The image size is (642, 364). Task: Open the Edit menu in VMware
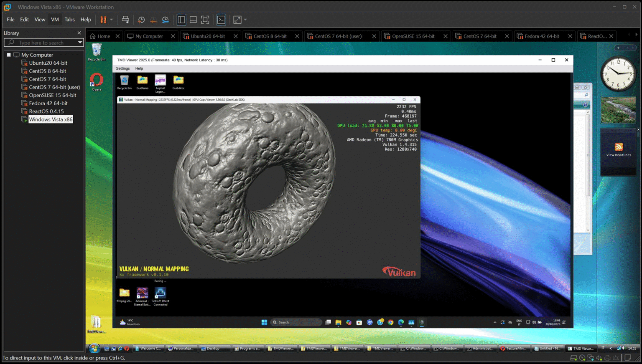(x=25, y=20)
